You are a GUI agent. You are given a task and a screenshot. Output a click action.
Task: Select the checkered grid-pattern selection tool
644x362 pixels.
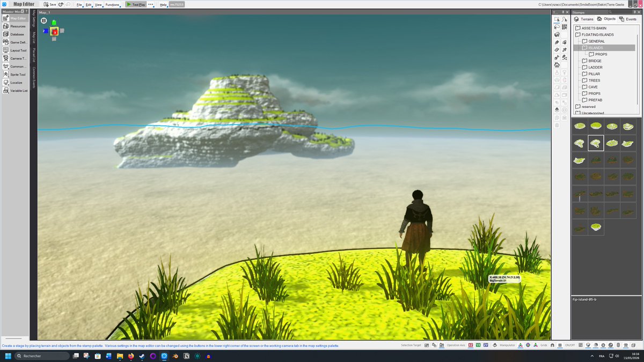(x=565, y=27)
